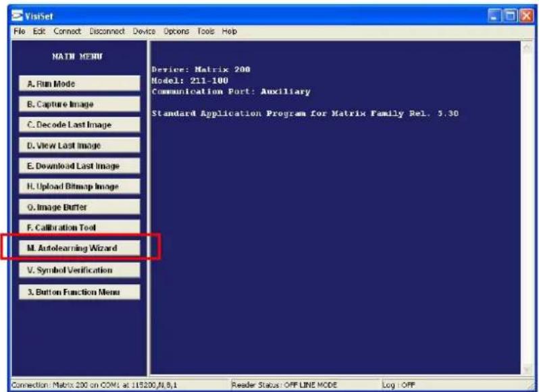The height and width of the screenshot is (392, 539).
Task: Choose D. View Last Image
Action: [x=80, y=145]
